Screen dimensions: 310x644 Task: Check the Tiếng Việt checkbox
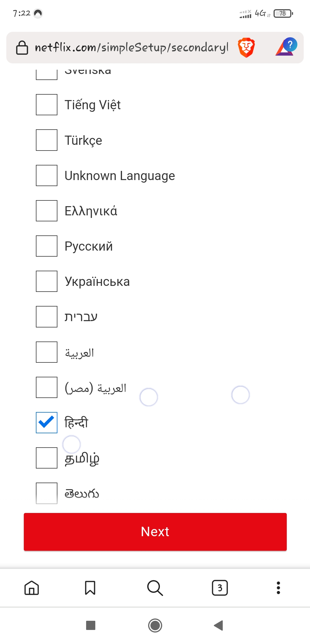46,105
